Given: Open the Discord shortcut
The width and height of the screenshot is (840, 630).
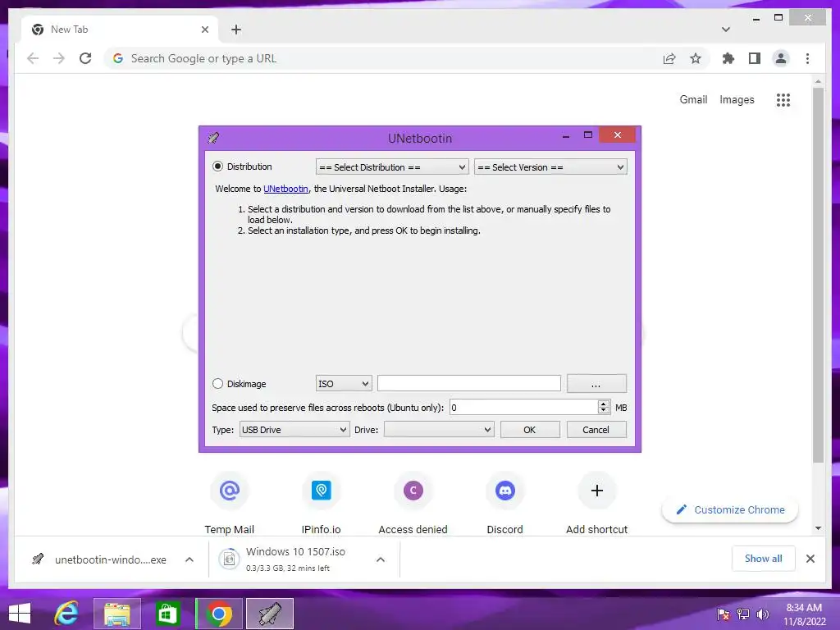Looking at the screenshot, I should pyautogui.click(x=504, y=504).
